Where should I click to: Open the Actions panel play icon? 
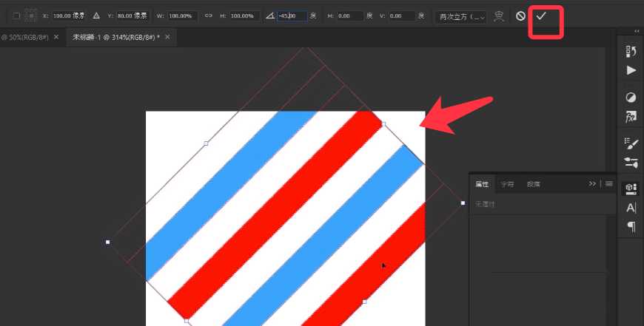(631, 70)
